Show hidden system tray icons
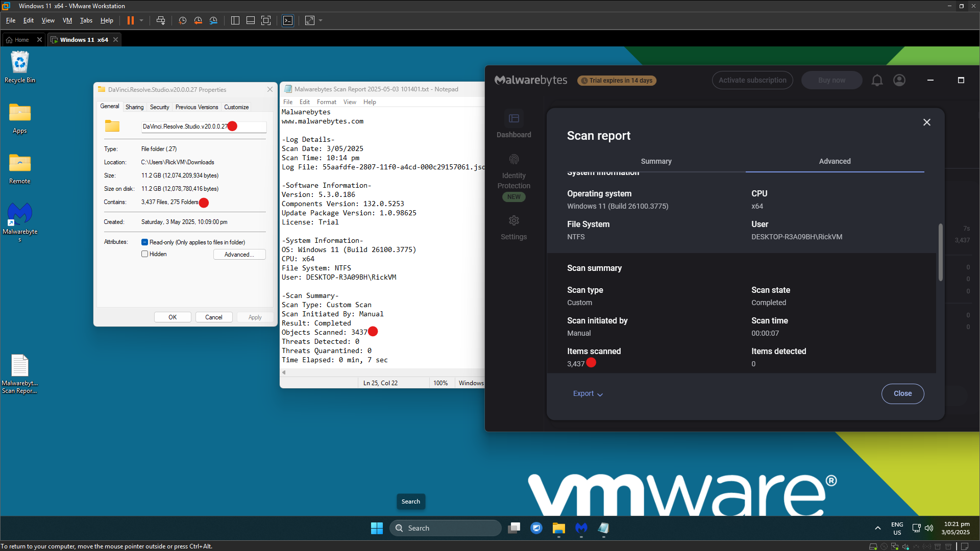This screenshot has height=551, width=980. point(878,529)
